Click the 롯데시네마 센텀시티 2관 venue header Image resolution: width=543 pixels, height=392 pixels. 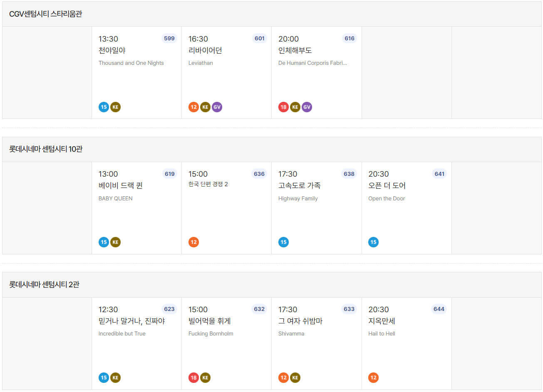272,285
